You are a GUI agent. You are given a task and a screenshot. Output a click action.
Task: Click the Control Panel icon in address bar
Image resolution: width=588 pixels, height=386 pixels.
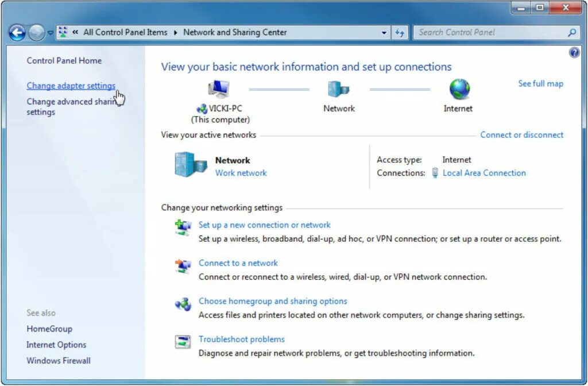click(x=63, y=32)
